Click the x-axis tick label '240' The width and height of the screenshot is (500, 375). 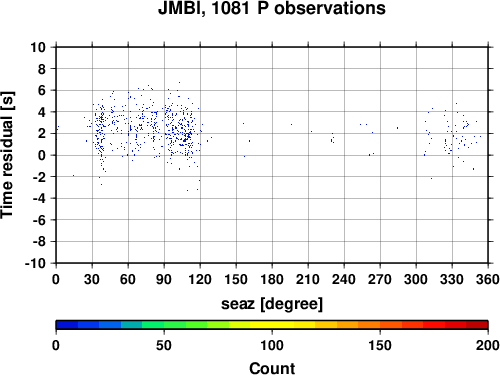(x=344, y=279)
